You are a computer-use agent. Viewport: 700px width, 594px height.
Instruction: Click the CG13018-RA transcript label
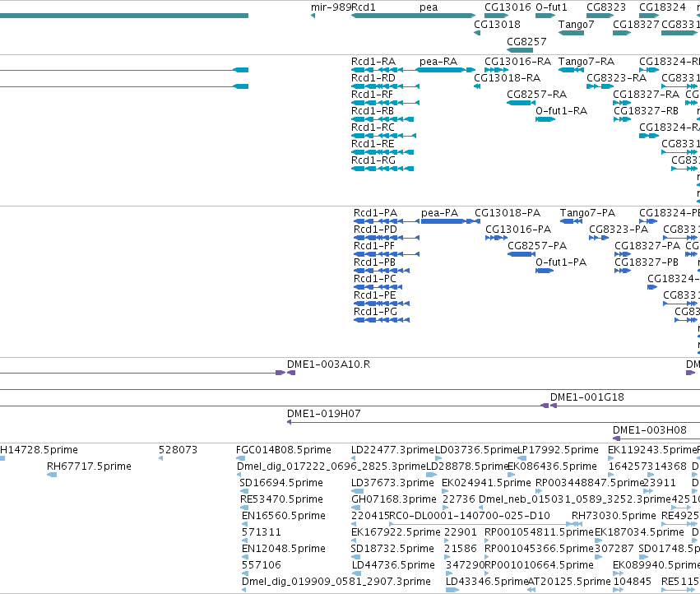508,77
